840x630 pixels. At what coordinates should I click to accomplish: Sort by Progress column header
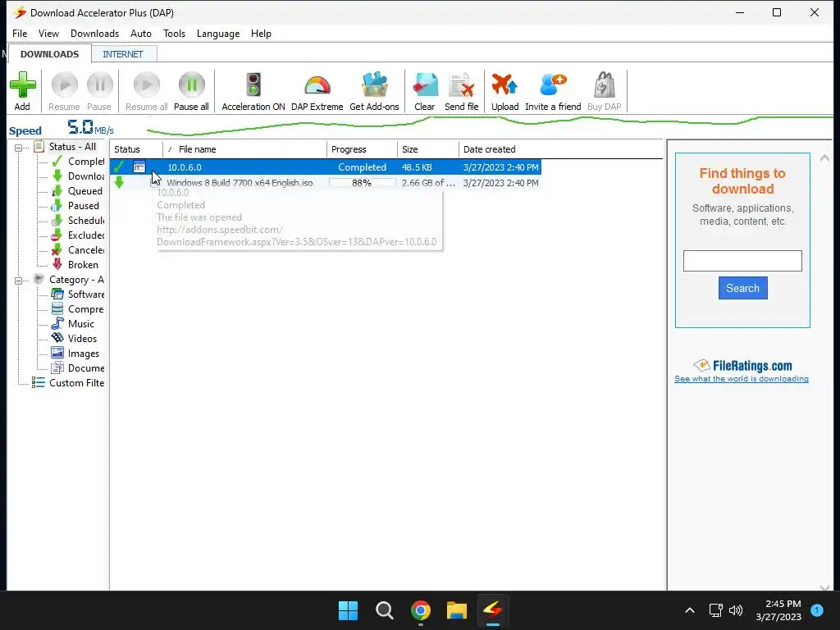point(362,149)
